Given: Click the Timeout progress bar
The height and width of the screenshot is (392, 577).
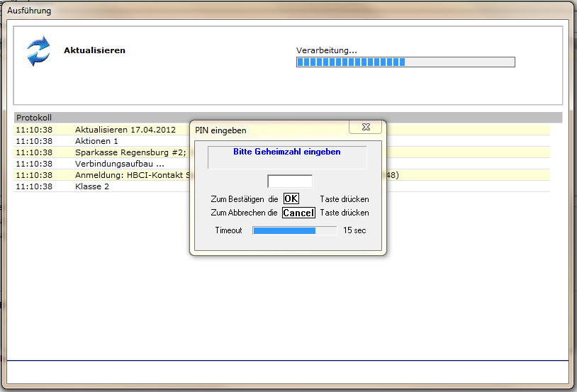Looking at the screenshot, I should (294, 230).
